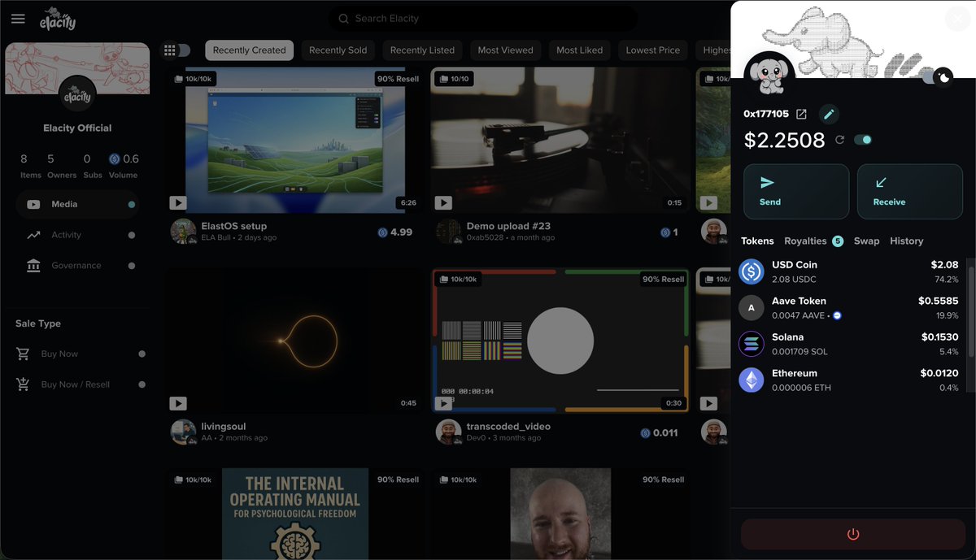The image size is (976, 560).
Task: Select the Activity section
Action: [x=77, y=235]
